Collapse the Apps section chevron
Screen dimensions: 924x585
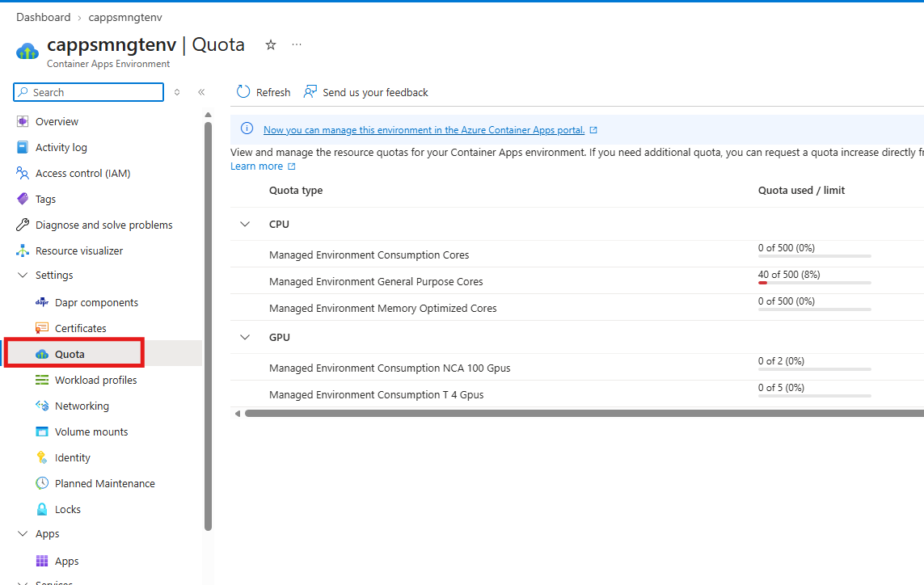click(x=23, y=534)
